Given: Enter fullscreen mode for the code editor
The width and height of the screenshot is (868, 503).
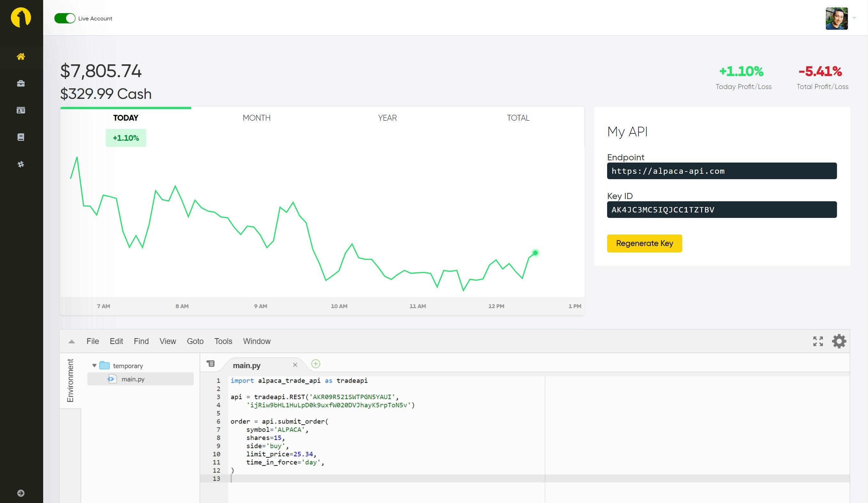Looking at the screenshot, I should point(818,341).
